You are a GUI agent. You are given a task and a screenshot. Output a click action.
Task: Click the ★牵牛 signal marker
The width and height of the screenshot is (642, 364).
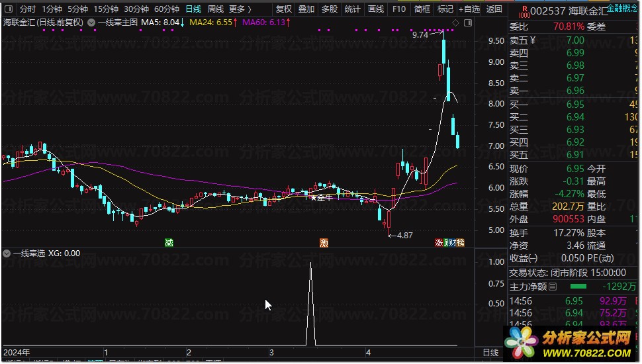coord(322,198)
